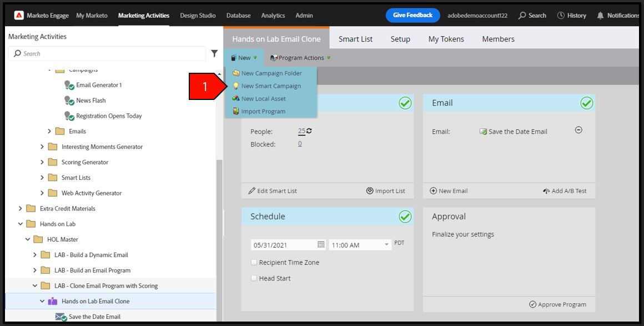Click the Save the Date Email tree icon
The width and height of the screenshot is (644, 326).
click(x=61, y=317)
